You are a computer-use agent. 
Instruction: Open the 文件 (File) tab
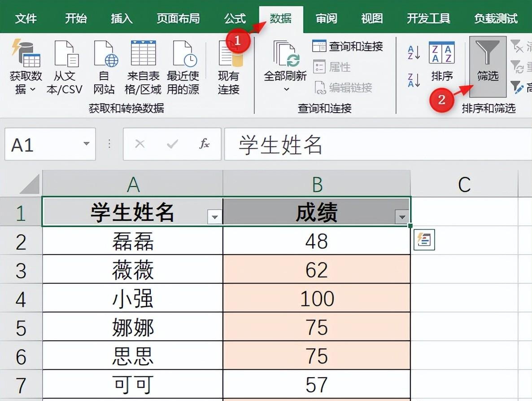pos(26,18)
